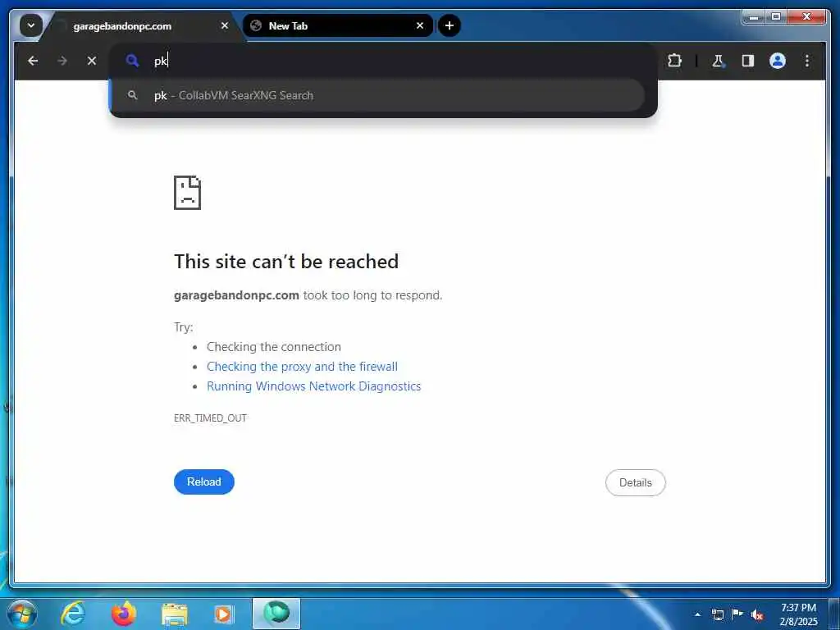Open the Chrome Labs flask icon
This screenshot has width=840, height=630.
(719, 61)
